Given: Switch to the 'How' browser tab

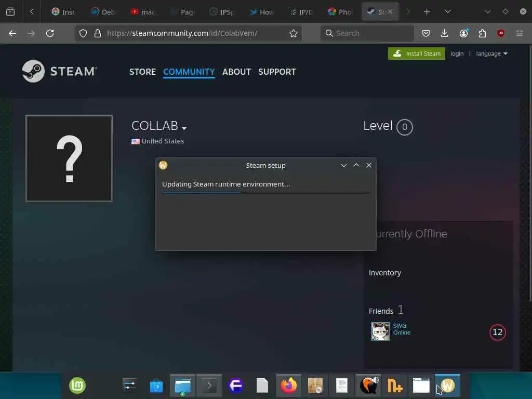Looking at the screenshot, I should tap(262, 12).
